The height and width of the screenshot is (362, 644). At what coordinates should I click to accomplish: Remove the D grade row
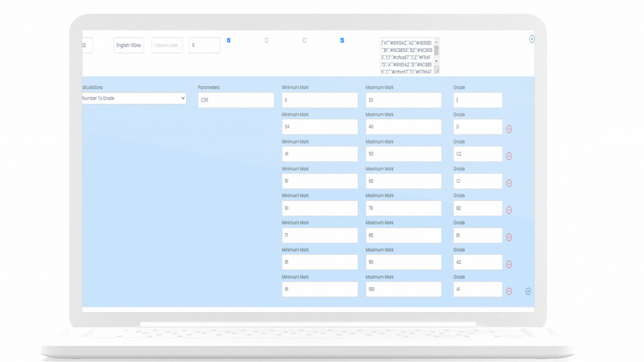click(509, 129)
